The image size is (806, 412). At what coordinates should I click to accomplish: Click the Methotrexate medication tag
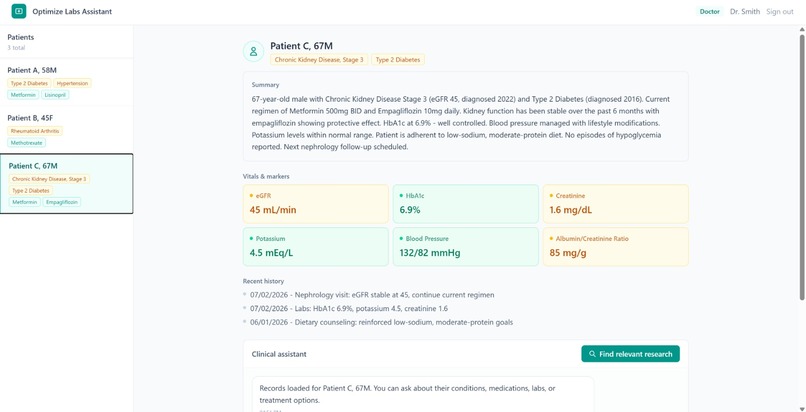click(26, 143)
